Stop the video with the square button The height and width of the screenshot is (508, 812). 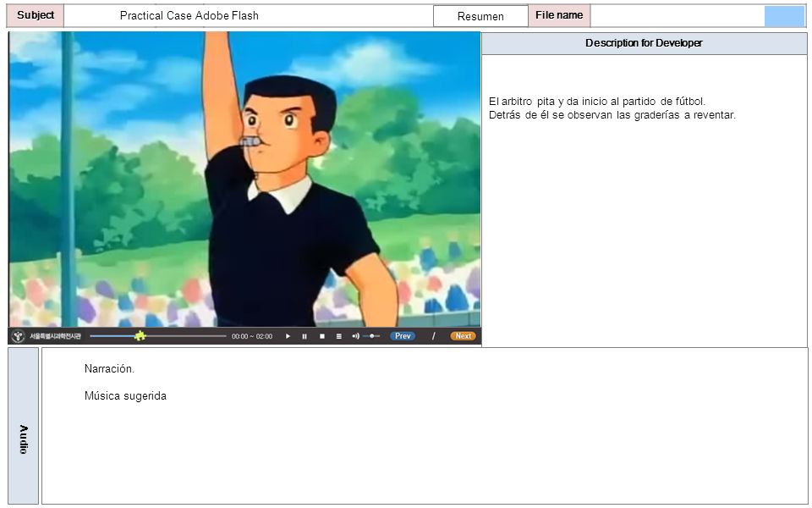(322, 336)
